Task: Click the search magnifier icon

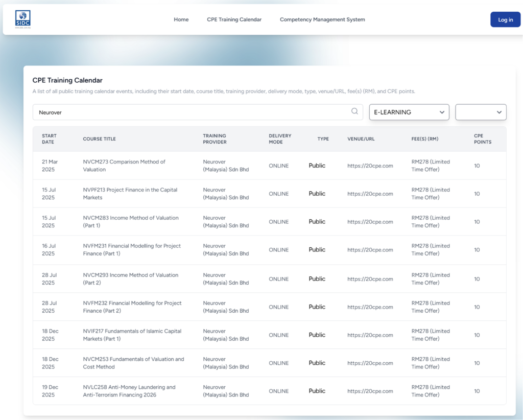Action: [354, 111]
